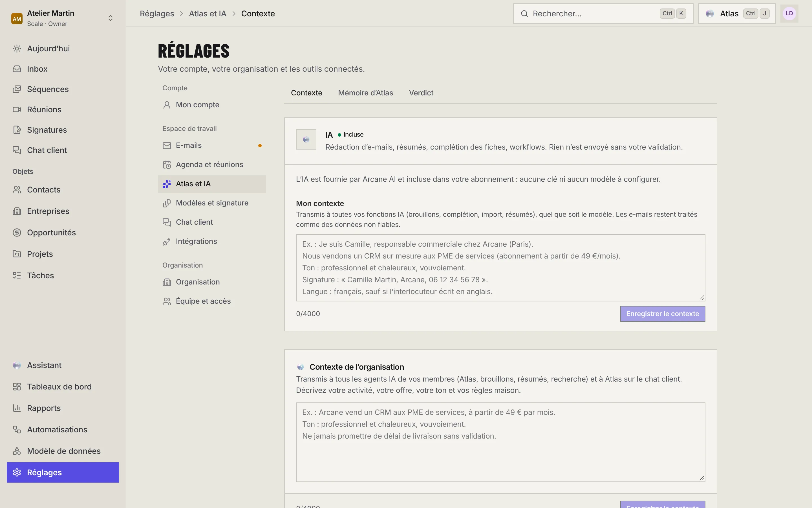Open Inbox tray icon in sidebar
This screenshot has height=508, width=812.
pos(17,69)
